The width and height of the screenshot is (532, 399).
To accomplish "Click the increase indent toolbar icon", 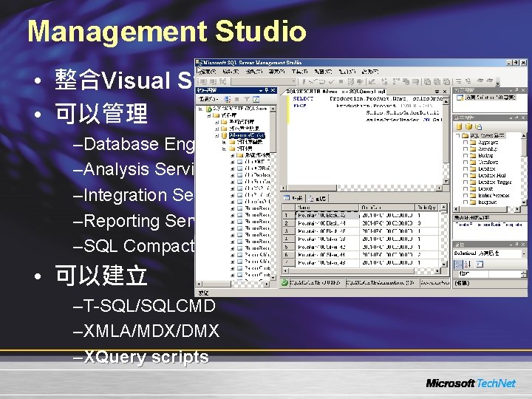I will pos(489,81).
